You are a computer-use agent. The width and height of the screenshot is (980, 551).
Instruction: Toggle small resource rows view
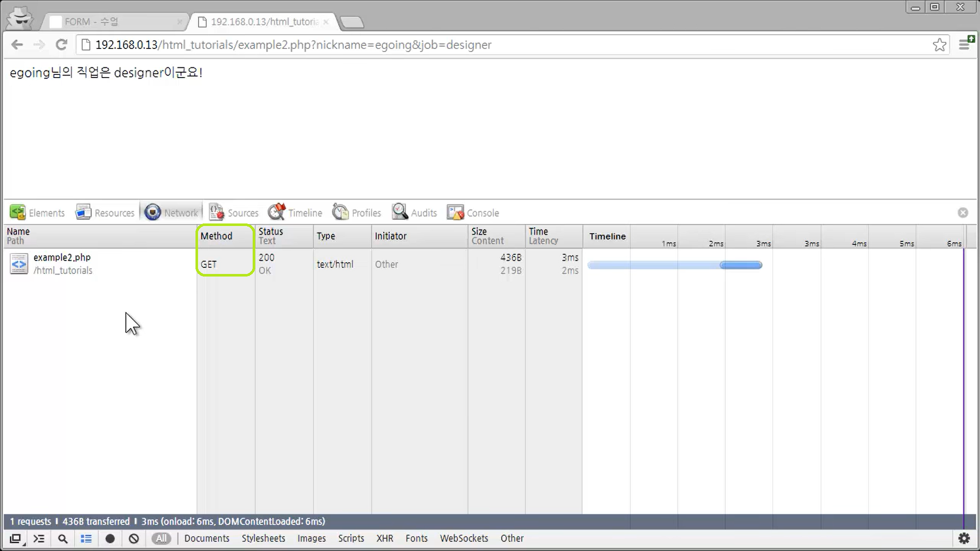click(x=86, y=538)
